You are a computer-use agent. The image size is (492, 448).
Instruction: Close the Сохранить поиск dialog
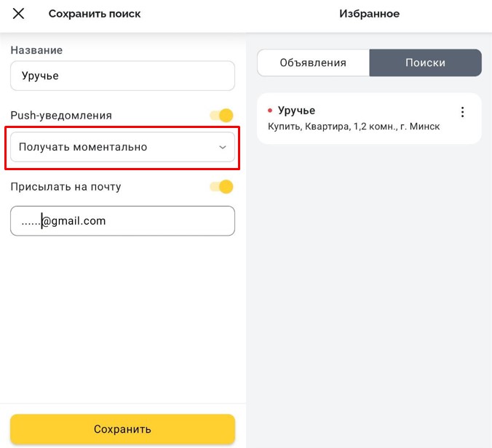tap(18, 14)
